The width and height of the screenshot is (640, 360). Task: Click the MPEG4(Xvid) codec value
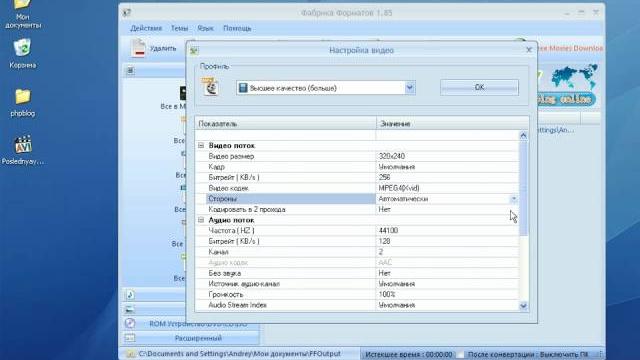coord(399,188)
